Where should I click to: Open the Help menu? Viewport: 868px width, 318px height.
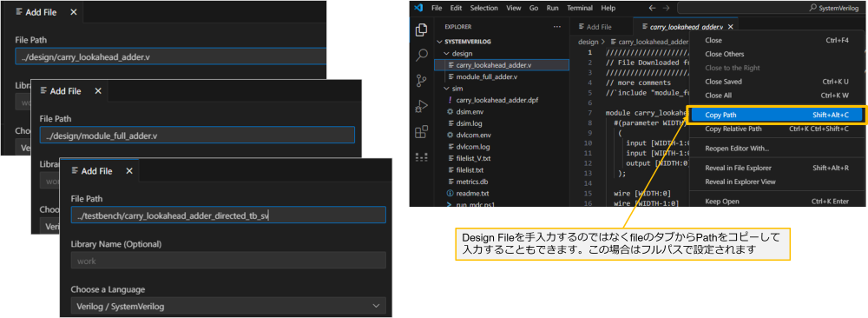pos(608,9)
